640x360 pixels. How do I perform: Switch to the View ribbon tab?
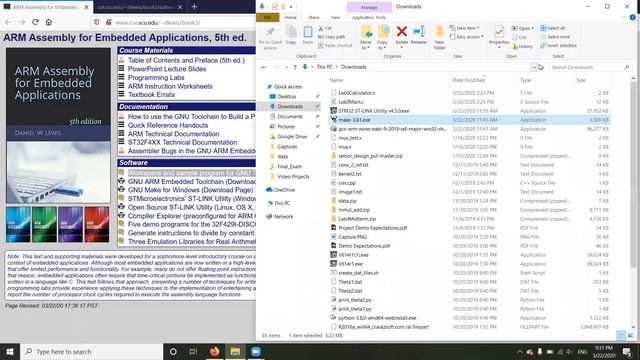point(335,18)
